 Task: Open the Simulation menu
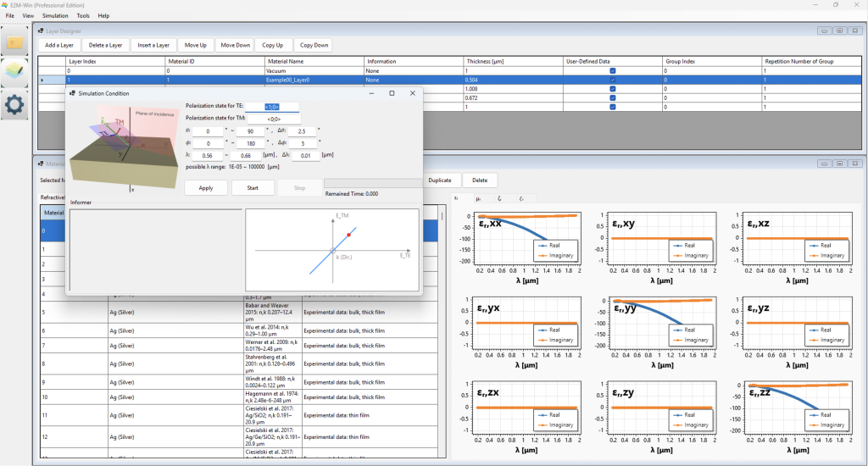tap(55, 15)
